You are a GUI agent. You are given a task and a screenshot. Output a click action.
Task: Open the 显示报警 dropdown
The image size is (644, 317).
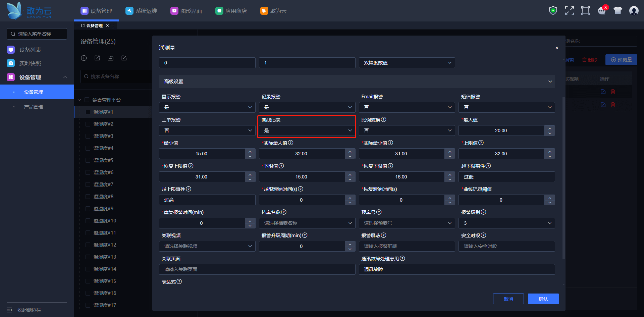click(207, 107)
